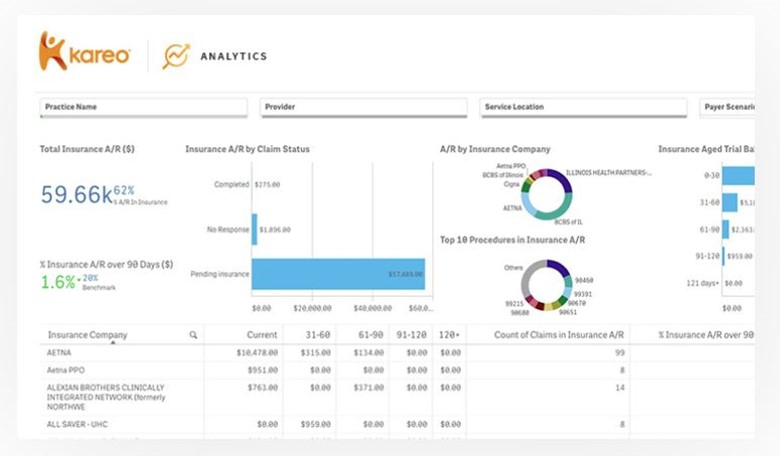Click the Pending insurance bar
Screen dimensions: 780x456
point(338,274)
